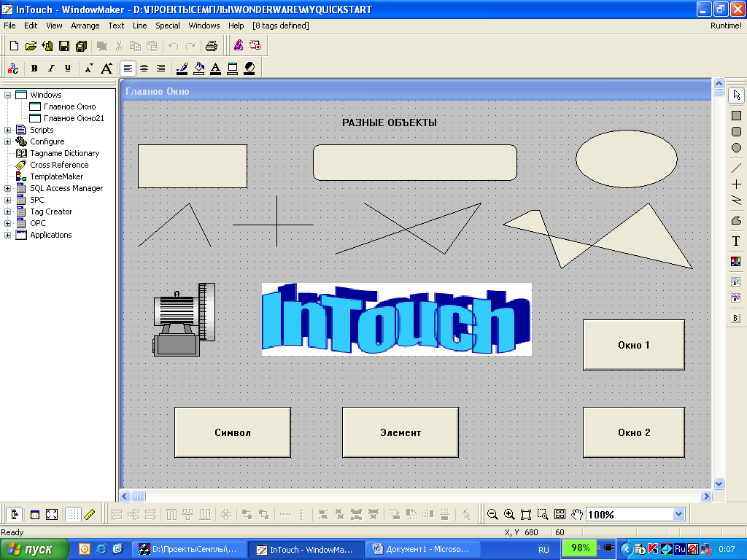Image resolution: width=747 pixels, height=560 pixels.
Task: Open the Text Color picker
Action: click(x=216, y=69)
